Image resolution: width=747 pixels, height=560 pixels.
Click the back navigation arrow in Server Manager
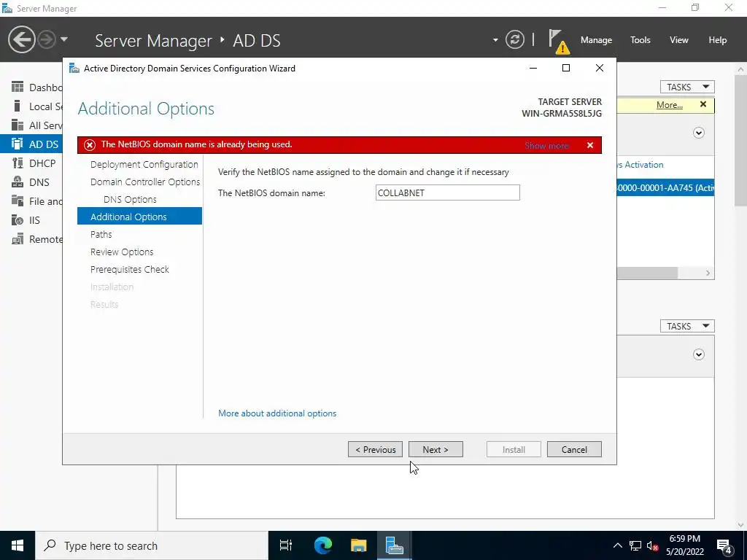coord(21,39)
